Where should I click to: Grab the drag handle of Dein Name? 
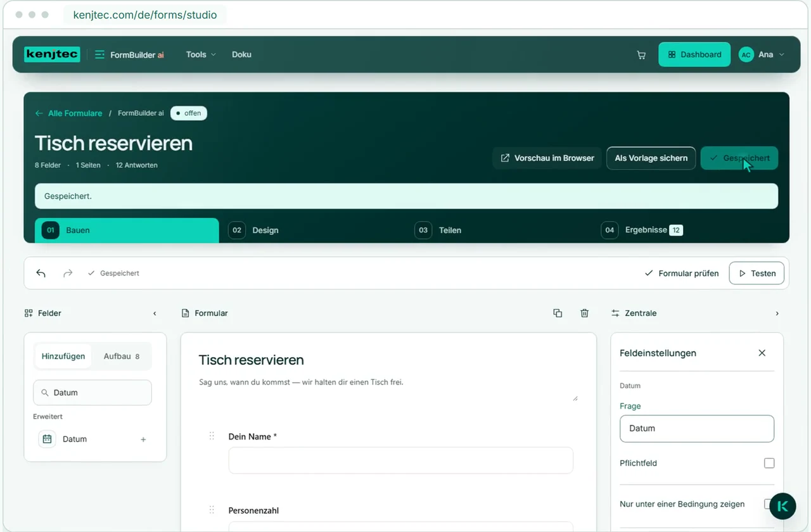pyautogui.click(x=212, y=436)
